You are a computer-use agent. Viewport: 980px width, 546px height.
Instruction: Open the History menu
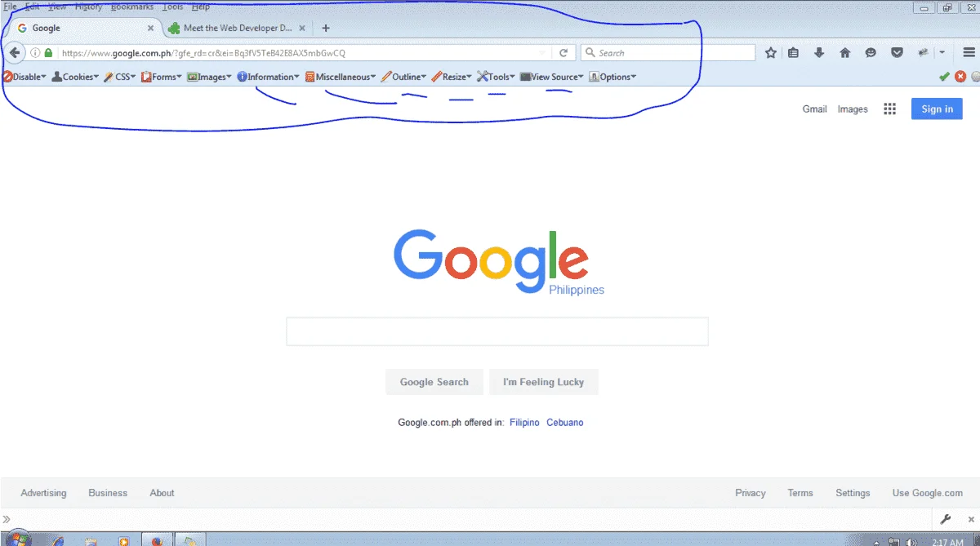click(89, 7)
